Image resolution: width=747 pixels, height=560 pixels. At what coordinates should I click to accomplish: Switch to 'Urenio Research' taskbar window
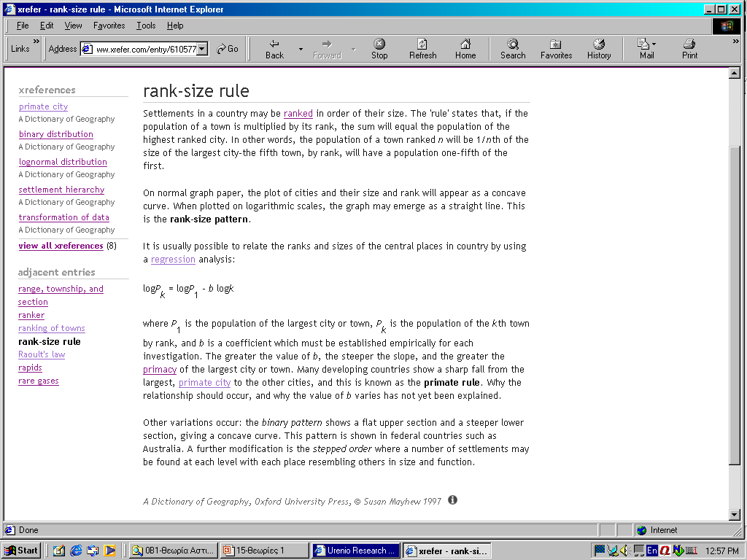point(356,551)
